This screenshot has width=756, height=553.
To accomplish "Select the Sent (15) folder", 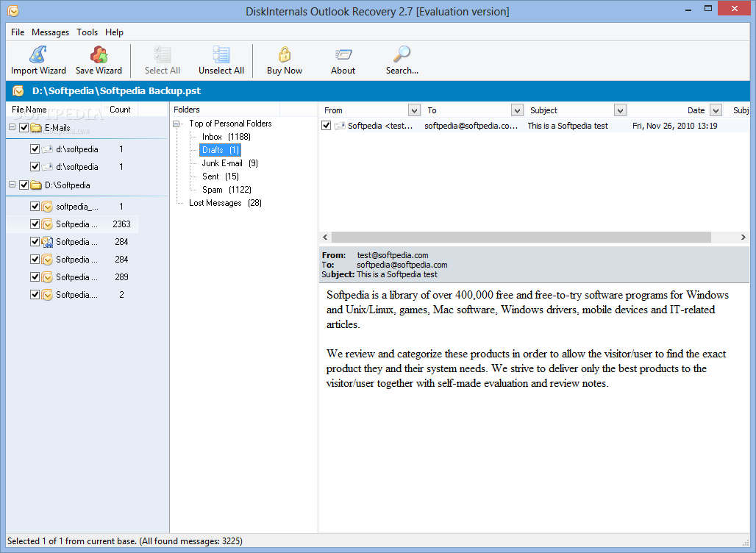I will [221, 176].
